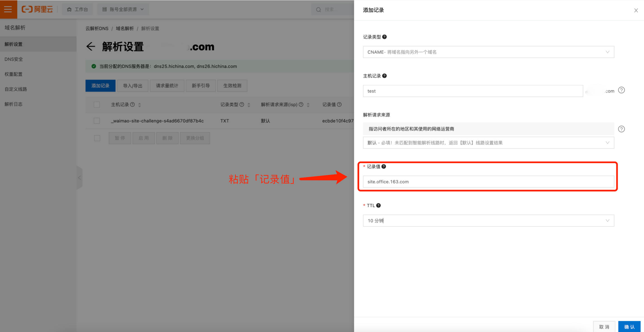Click help icon beside the 记录值 label
The width and height of the screenshot is (644, 332).
click(x=384, y=167)
